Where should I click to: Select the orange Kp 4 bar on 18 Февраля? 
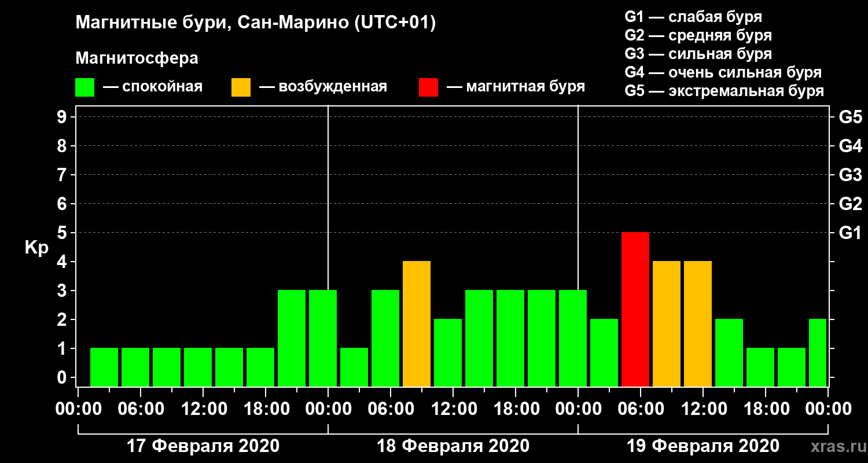pyautogui.click(x=417, y=324)
